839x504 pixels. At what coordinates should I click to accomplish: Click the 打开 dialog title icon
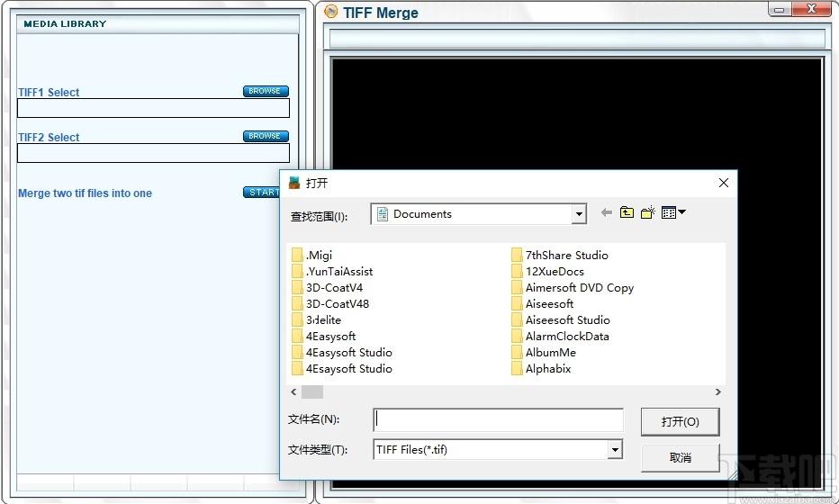294,183
